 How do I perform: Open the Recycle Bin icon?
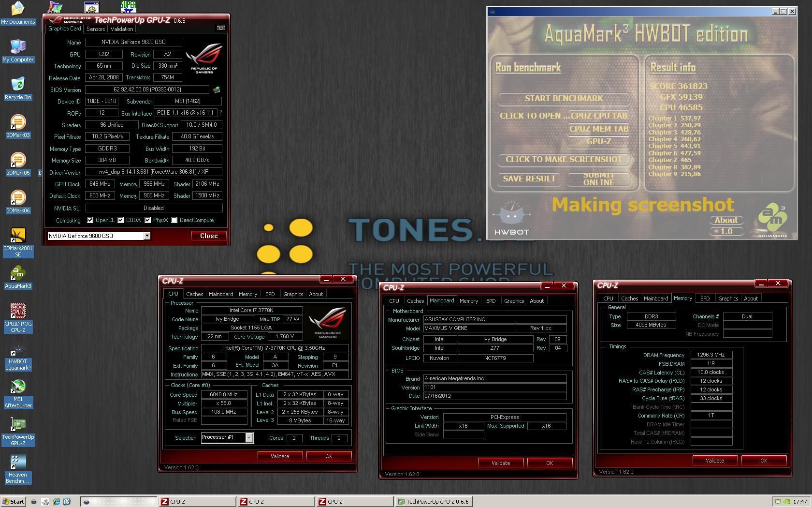click(18, 89)
